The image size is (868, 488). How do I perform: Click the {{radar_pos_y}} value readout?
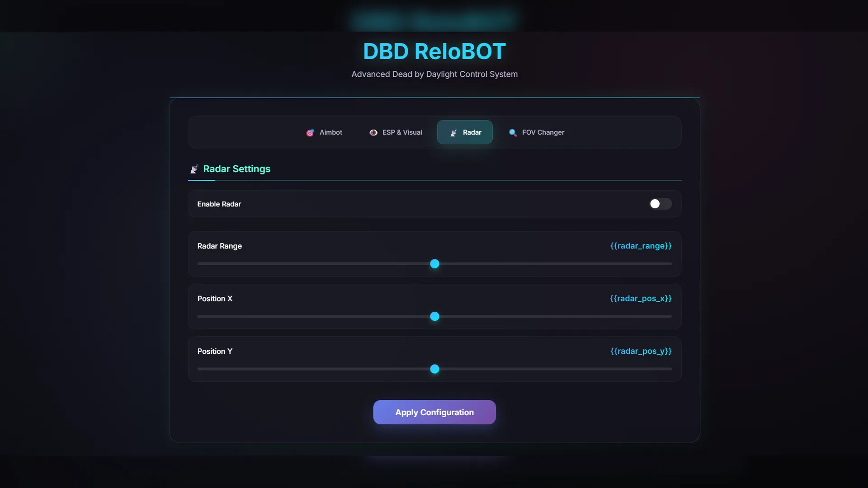click(641, 351)
